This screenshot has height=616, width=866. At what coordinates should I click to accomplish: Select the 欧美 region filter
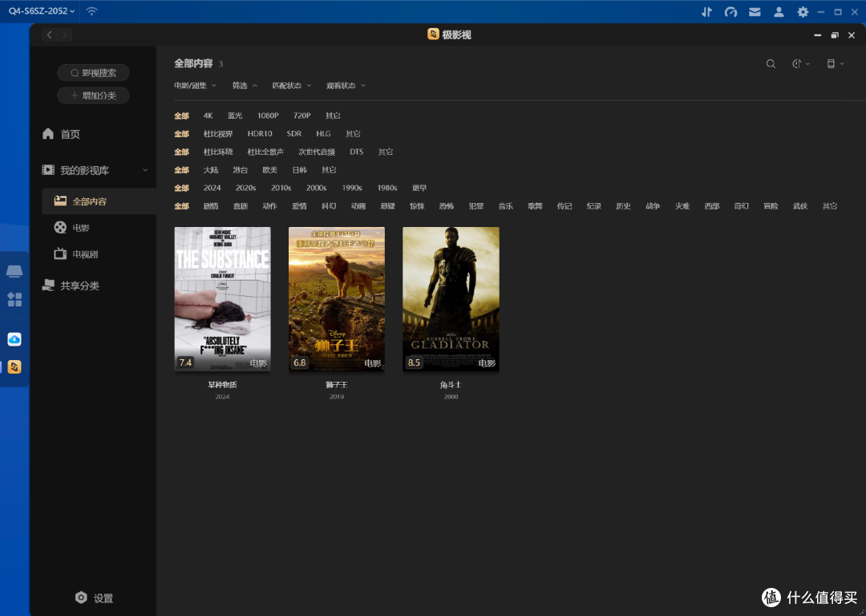coord(269,170)
